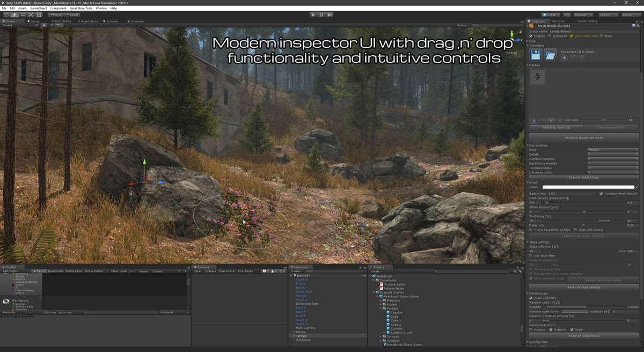Add favourite template with plus icon
Image resolution: width=644 pixels, height=352 pixels.
(563, 57)
